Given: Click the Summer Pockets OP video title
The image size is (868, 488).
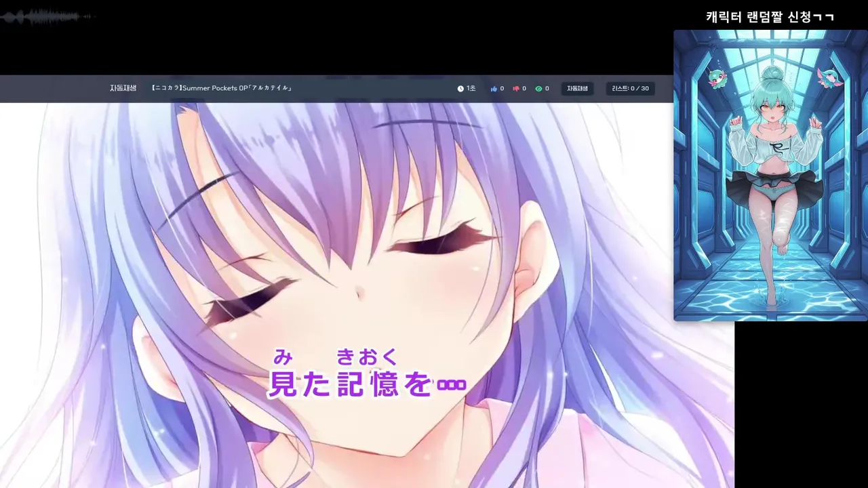Looking at the screenshot, I should [x=222, y=88].
